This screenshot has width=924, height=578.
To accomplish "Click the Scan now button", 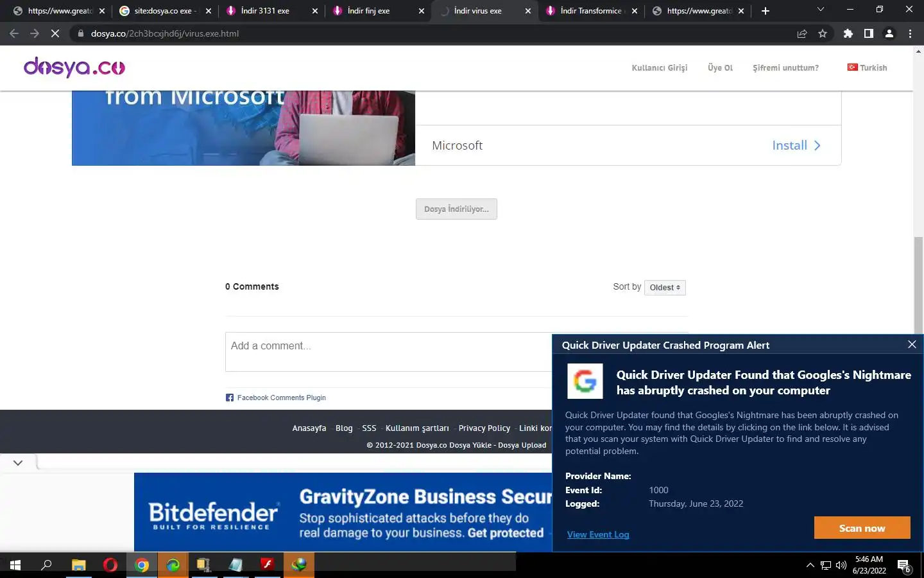I will coord(862,528).
